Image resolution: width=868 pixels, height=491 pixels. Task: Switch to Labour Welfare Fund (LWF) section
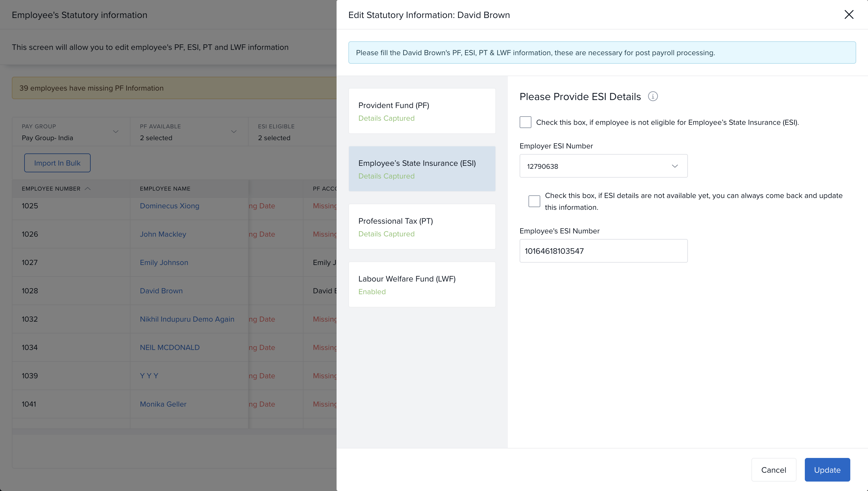pyautogui.click(x=422, y=285)
